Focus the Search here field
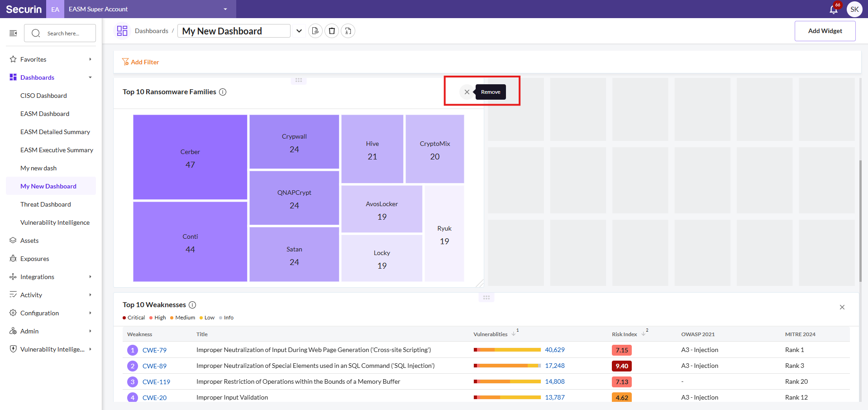The image size is (868, 410). pos(60,33)
